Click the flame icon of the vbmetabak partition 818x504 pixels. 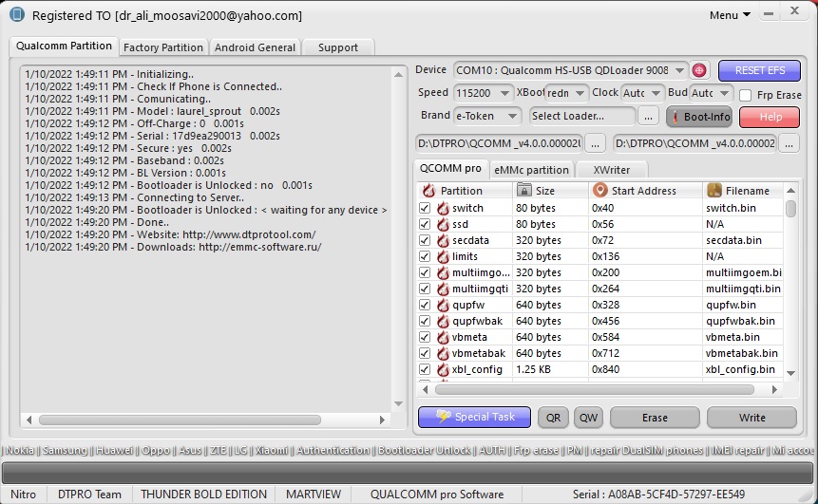pyautogui.click(x=443, y=353)
